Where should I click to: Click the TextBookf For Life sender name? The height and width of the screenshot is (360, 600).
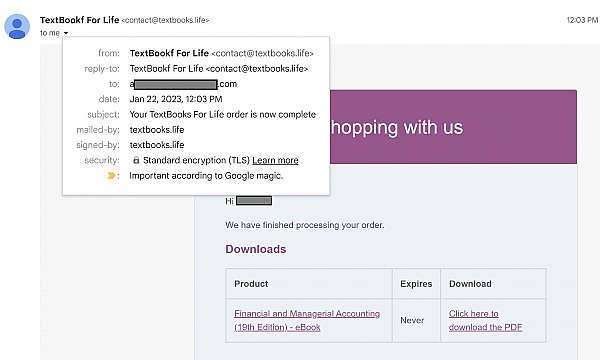coord(80,20)
